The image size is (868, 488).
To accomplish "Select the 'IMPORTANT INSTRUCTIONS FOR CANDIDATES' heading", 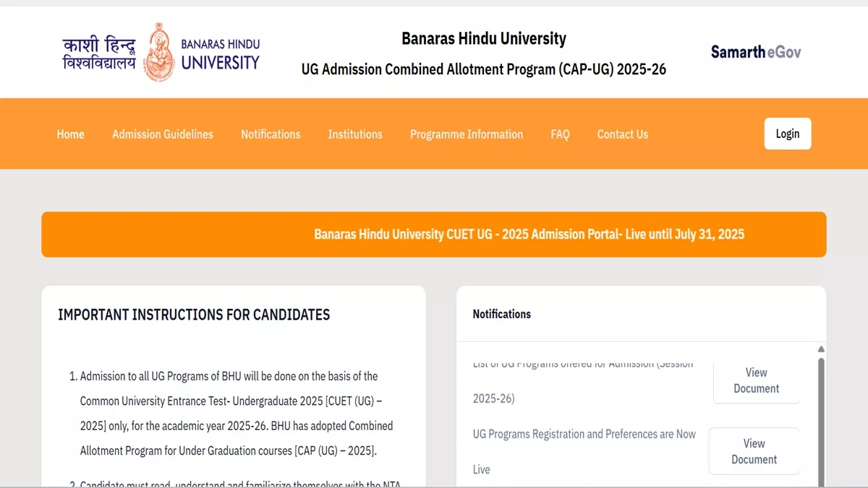I will (x=194, y=314).
